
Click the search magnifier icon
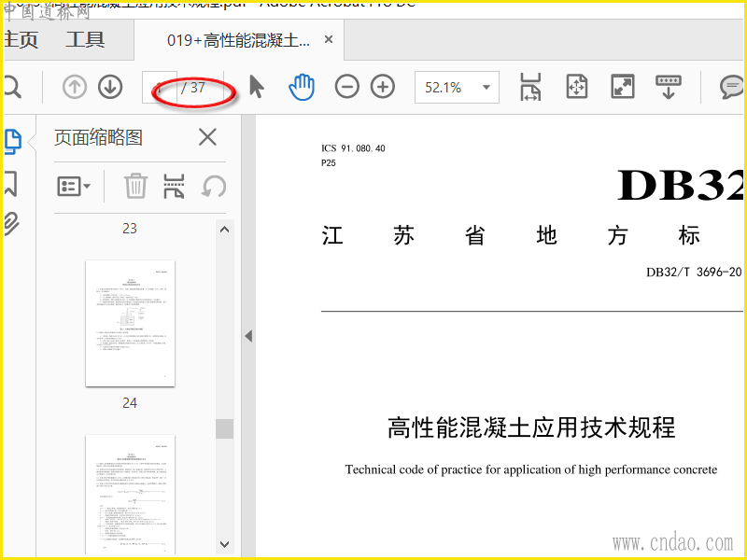pos(11,88)
